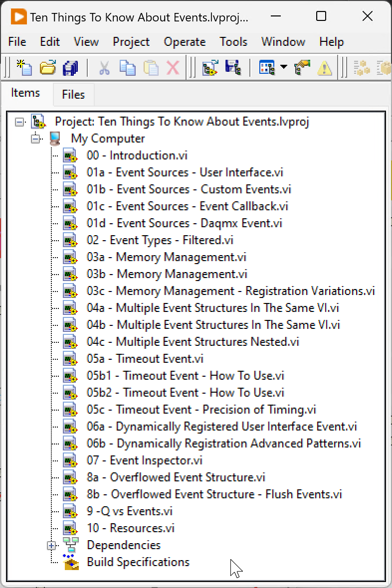Open the Tools menu

coord(233,42)
